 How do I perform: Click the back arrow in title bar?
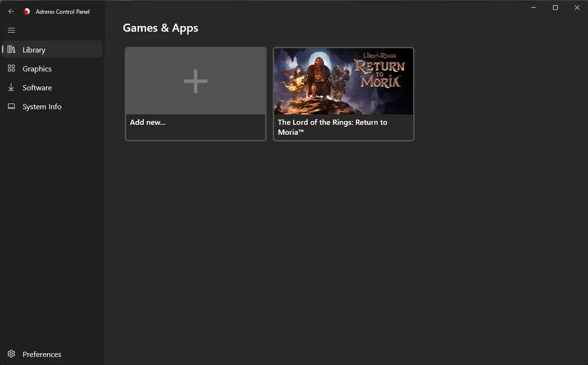point(11,11)
